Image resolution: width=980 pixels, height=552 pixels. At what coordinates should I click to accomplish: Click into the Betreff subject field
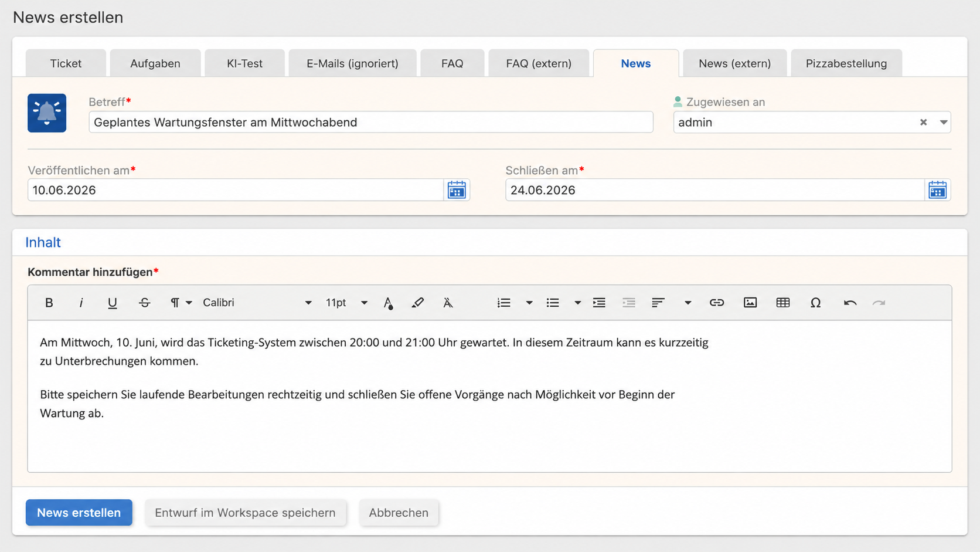tap(371, 122)
